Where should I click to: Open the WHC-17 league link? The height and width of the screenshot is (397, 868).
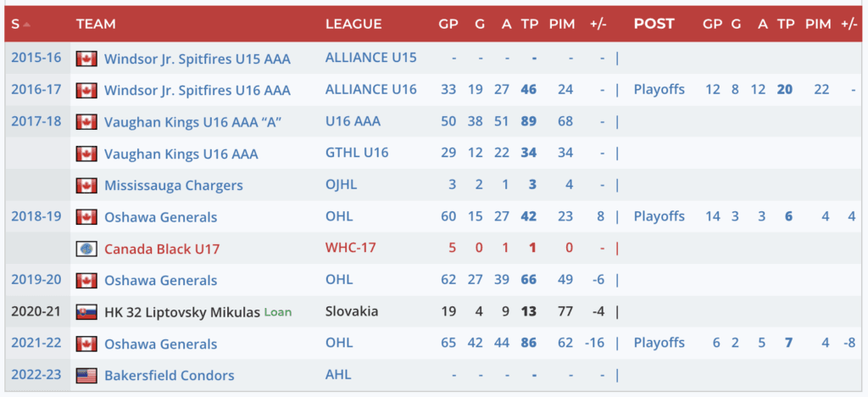(350, 249)
